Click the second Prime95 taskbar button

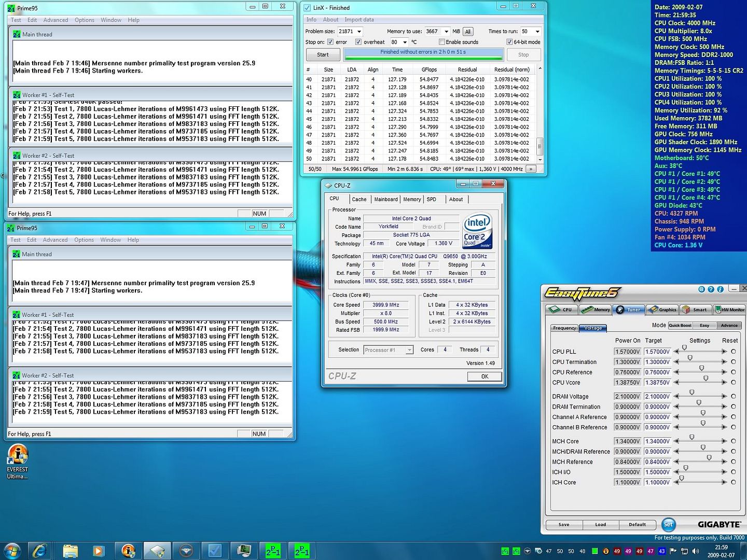[301, 550]
